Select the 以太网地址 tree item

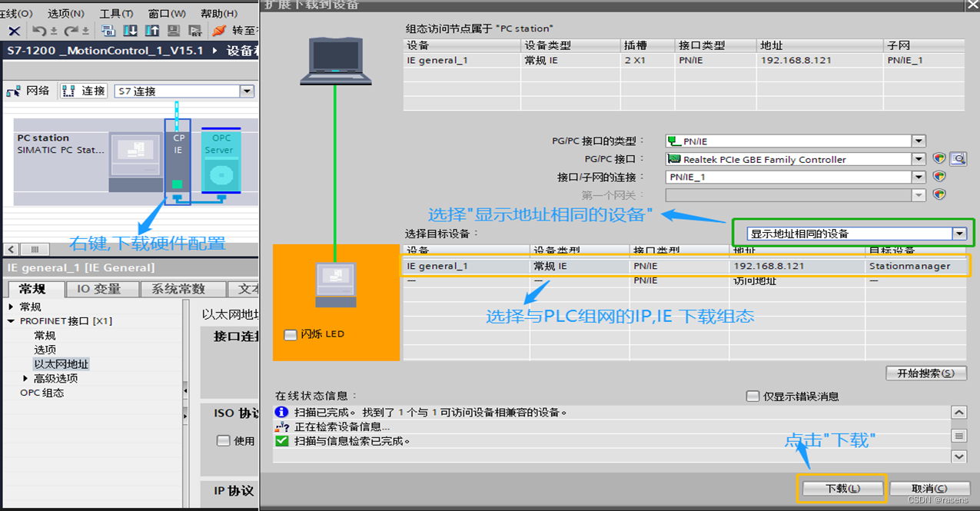pyautogui.click(x=61, y=364)
